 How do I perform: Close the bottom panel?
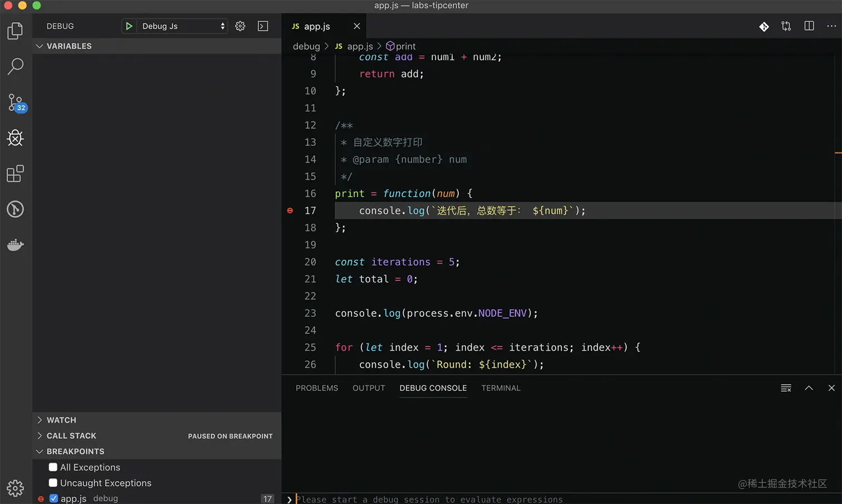pyautogui.click(x=831, y=388)
